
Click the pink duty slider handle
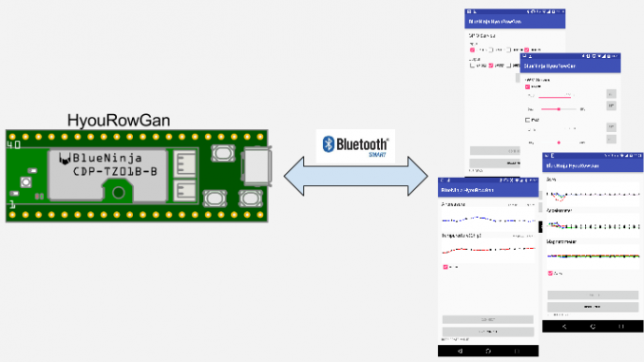[559, 109]
